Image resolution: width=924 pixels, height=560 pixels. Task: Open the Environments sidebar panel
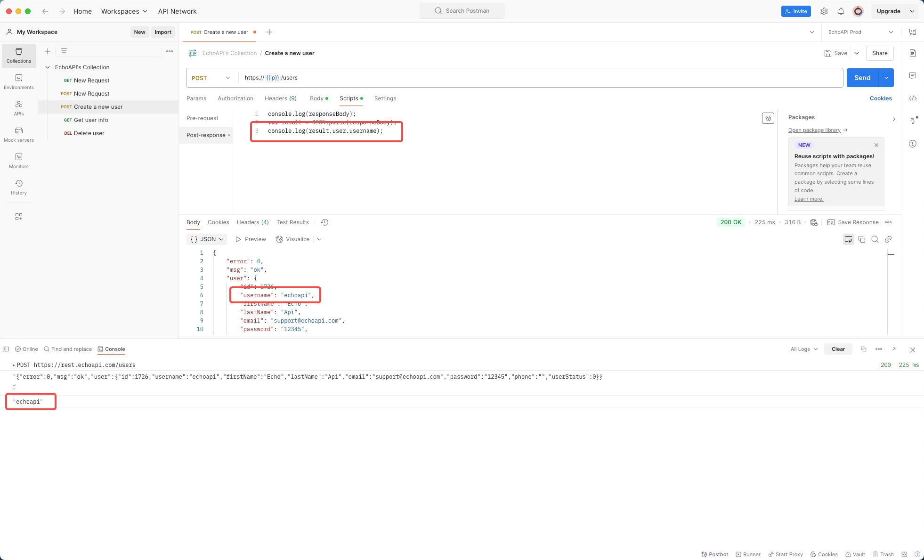coord(19,82)
